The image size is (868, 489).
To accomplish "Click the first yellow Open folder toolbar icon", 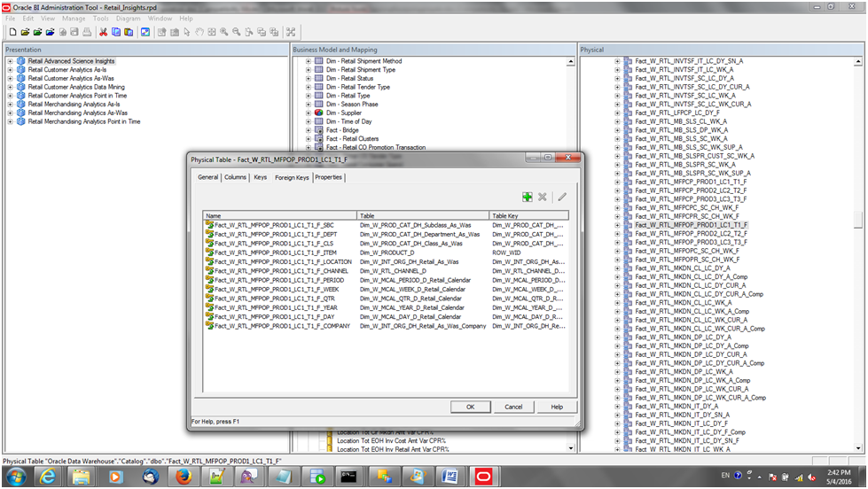I will tap(25, 32).
